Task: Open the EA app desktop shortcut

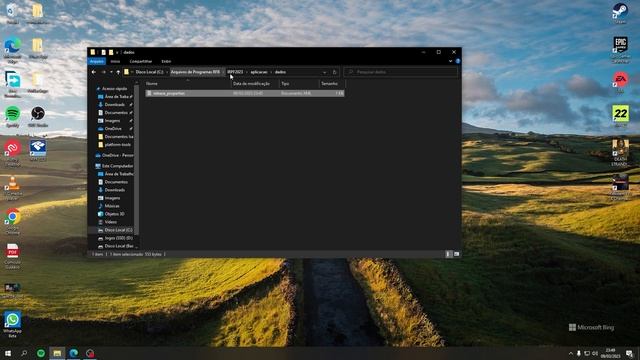Action: pos(620,82)
